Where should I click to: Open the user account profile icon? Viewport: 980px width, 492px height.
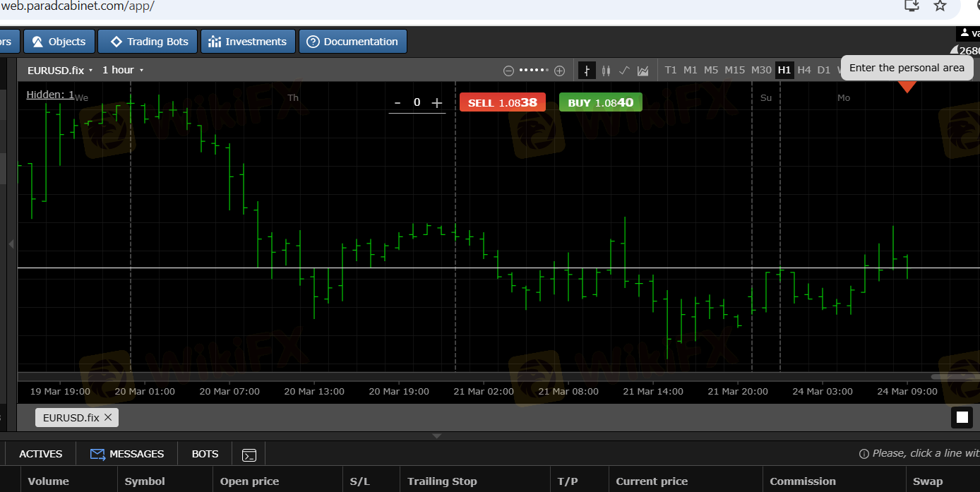pos(965,33)
